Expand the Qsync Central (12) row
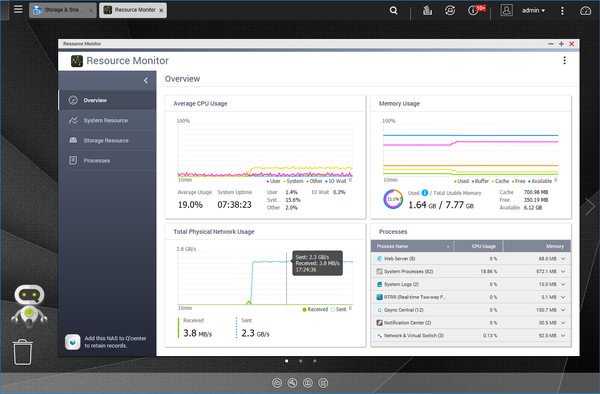The width and height of the screenshot is (600, 394). pyautogui.click(x=563, y=310)
